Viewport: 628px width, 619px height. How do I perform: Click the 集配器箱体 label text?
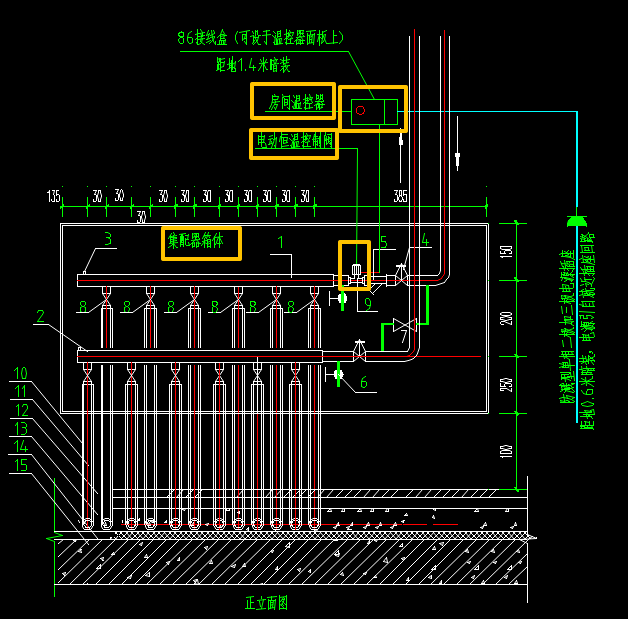(195, 241)
